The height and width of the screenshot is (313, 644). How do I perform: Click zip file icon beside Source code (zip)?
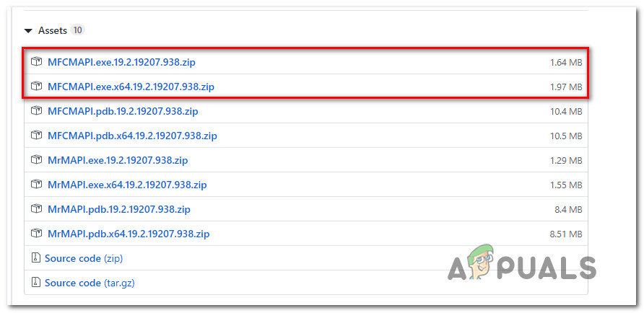[35, 258]
